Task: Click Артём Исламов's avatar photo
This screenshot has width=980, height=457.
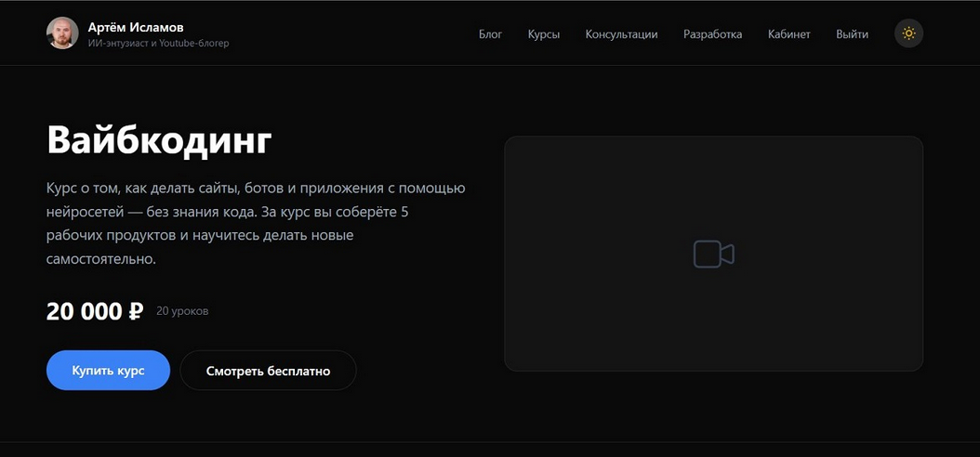Action: coord(62,33)
